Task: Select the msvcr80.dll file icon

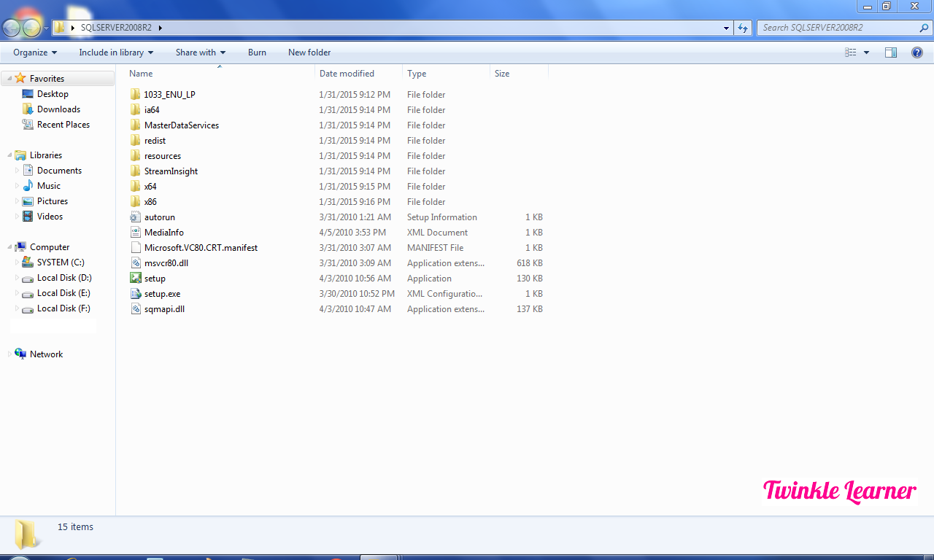Action: point(135,263)
